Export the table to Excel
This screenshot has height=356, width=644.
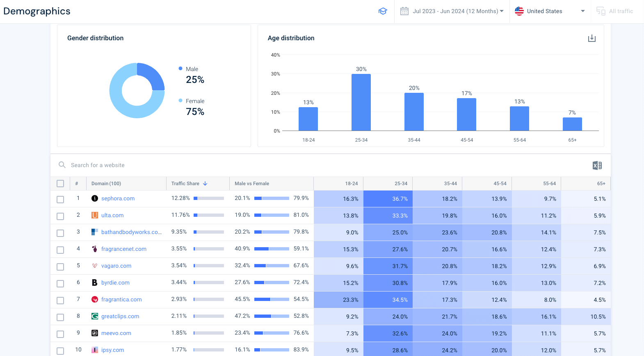(597, 165)
